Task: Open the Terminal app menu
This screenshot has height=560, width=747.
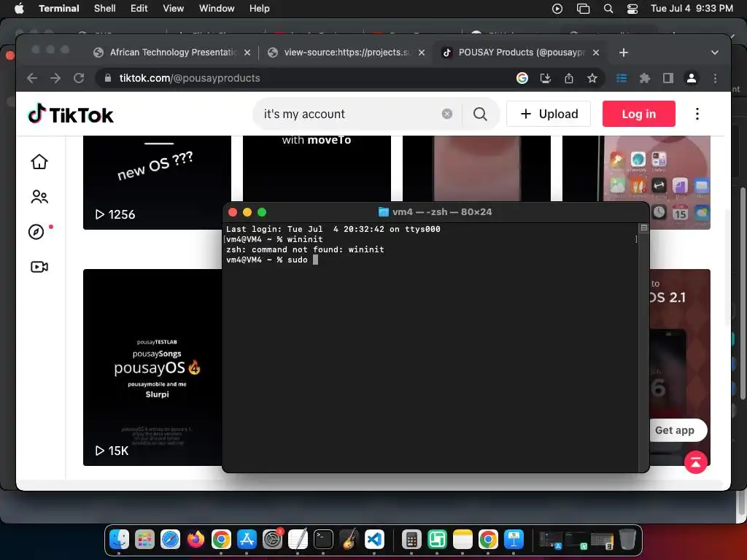Action: coord(59,9)
